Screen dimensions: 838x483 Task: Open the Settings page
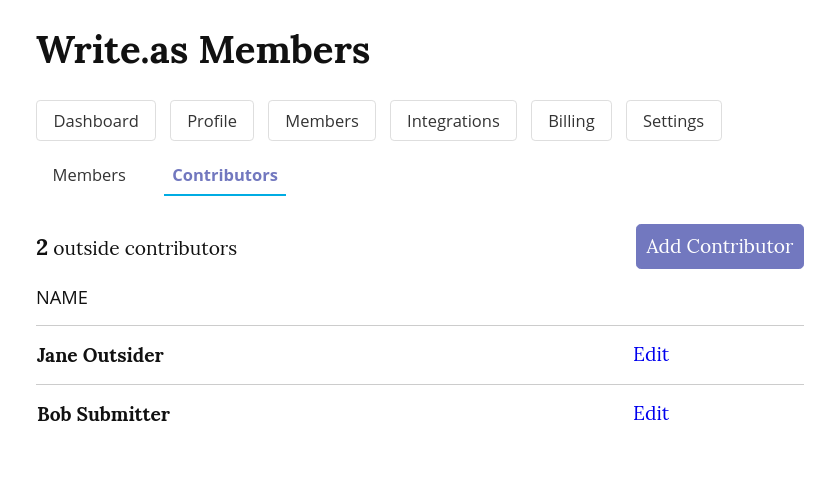673,121
